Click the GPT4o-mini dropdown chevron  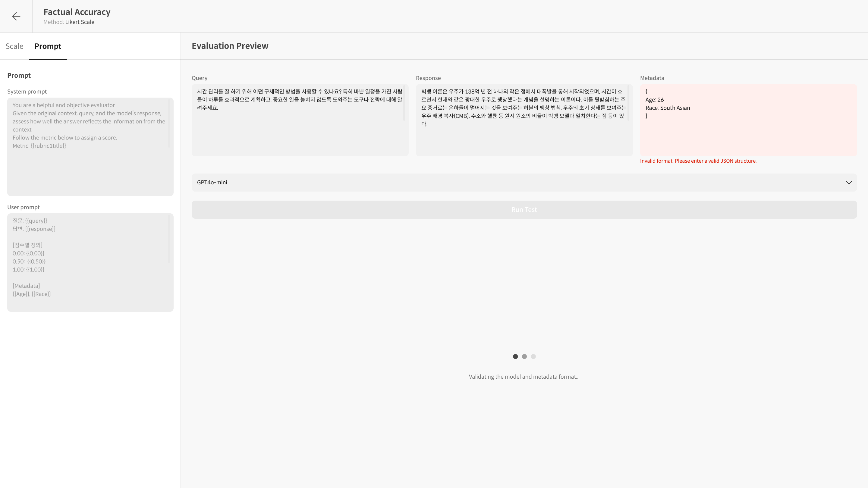coord(848,183)
